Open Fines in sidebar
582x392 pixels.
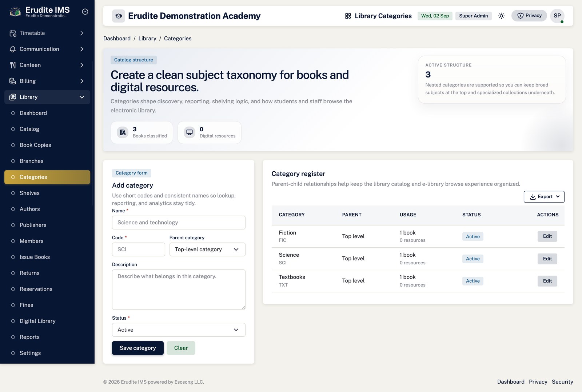47,305
